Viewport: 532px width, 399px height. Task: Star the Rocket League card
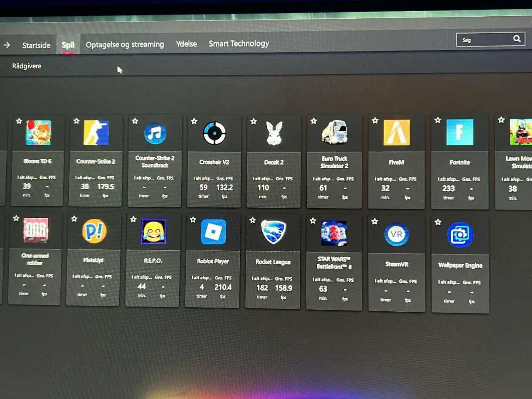pos(253,220)
